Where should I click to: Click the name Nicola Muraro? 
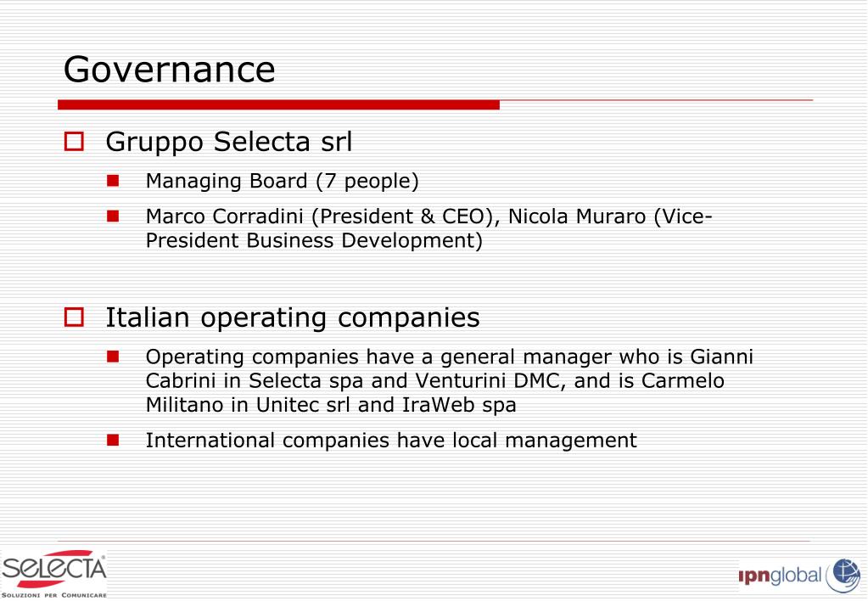577,216
